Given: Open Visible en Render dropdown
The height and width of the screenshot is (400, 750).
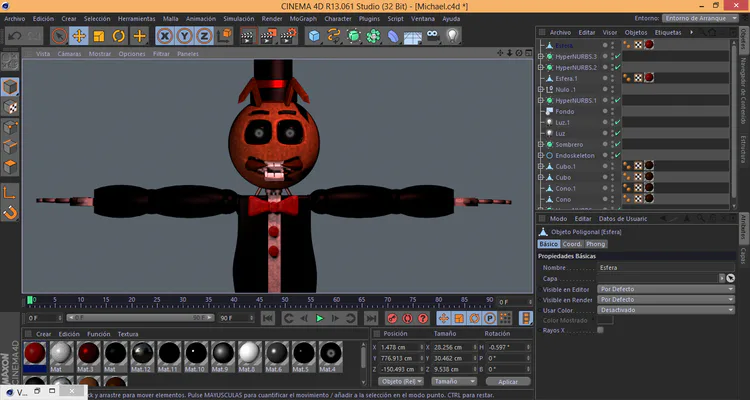Looking at the screenshot, I should [x=666, y=300].
